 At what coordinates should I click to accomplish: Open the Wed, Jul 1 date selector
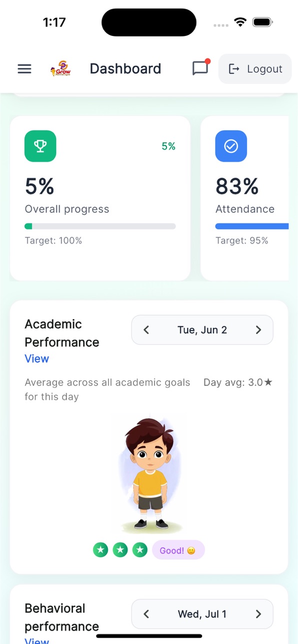202,614
